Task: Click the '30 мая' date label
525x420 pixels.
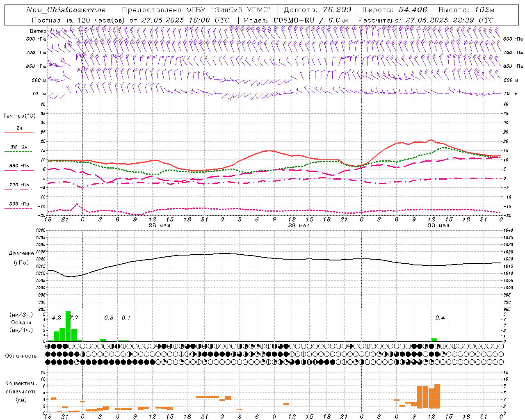Action: point(438,226)
